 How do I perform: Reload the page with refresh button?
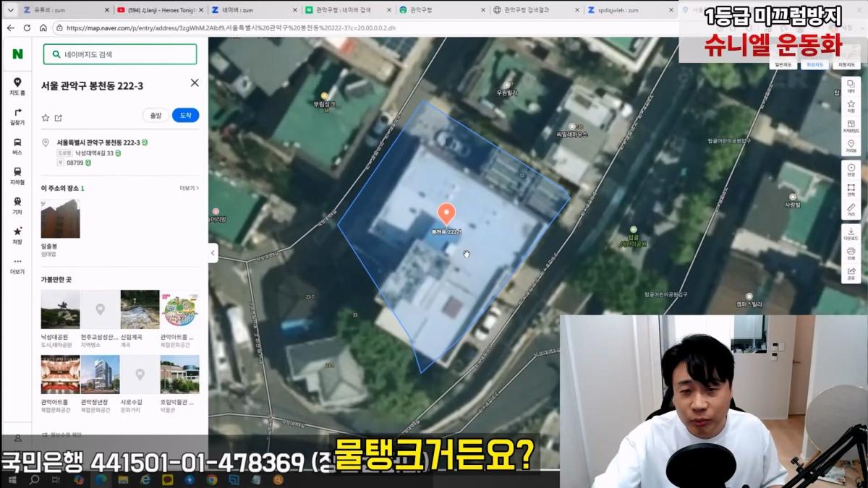click(x=27, y=28)
